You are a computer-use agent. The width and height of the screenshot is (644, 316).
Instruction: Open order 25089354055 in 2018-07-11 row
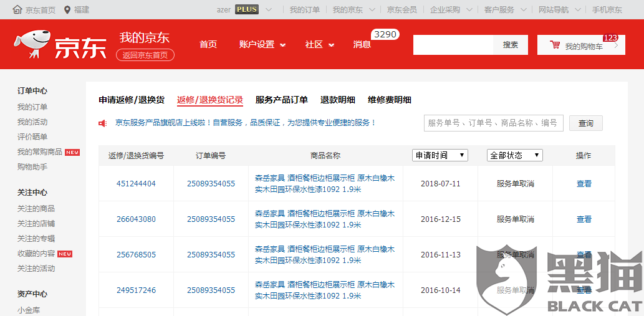[x=211, y=183]
